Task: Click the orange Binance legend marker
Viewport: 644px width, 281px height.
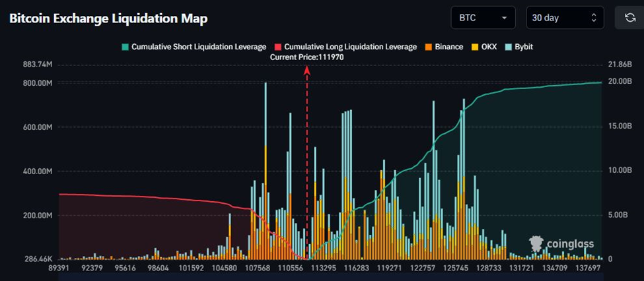Action: point(428,47)
